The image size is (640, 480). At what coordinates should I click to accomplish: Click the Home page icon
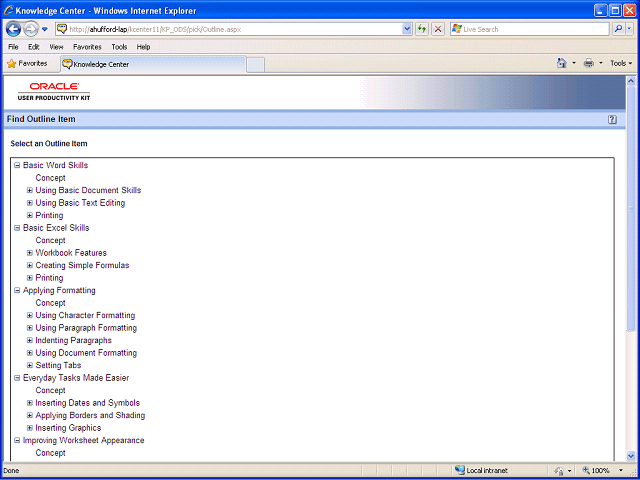[562, 63]
